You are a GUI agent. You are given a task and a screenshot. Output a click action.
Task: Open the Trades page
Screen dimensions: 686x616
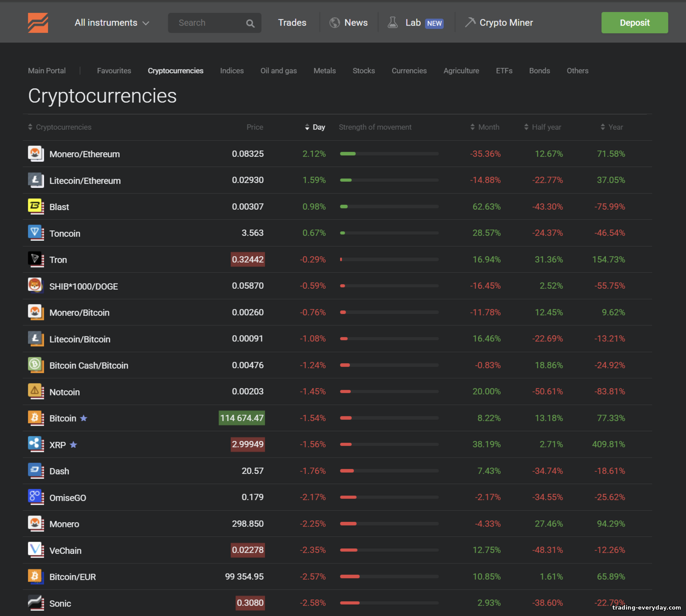tap(292, 23)
